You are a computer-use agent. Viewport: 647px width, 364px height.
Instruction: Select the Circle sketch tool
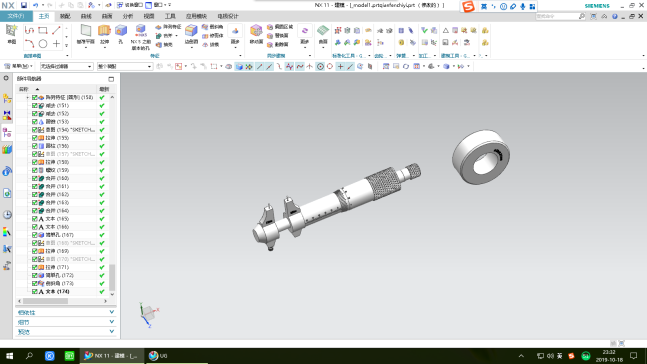coord(43,43)
